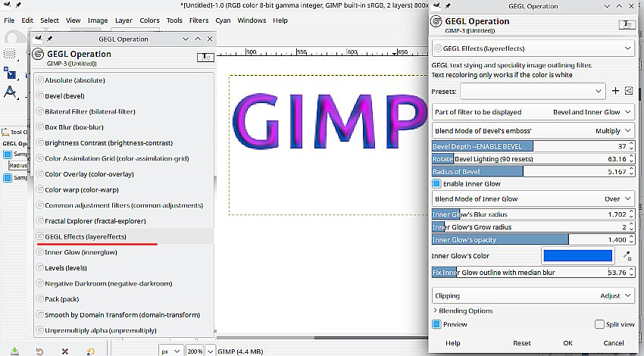
Task: Click the GEGL icon beside Levels in the list
Action: pos(40,267)
